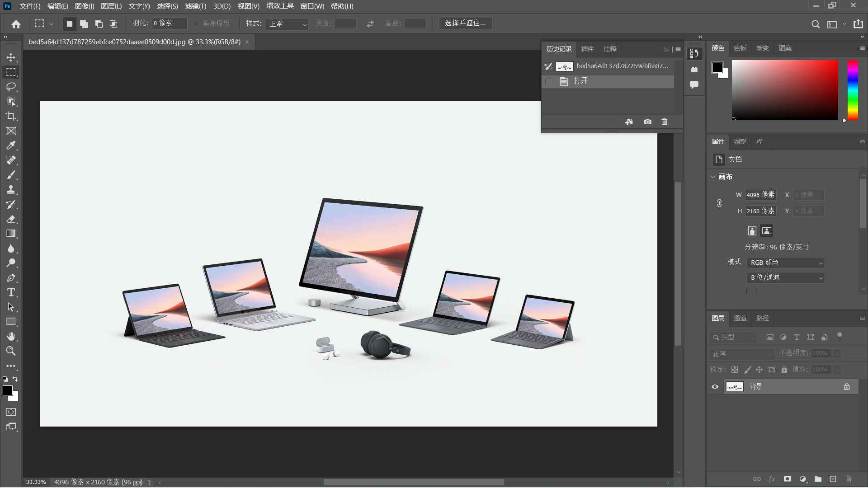Select the Clone Stamp tool
The height and width of the screenshot is (488, 868).
click(x=11, y=190)
